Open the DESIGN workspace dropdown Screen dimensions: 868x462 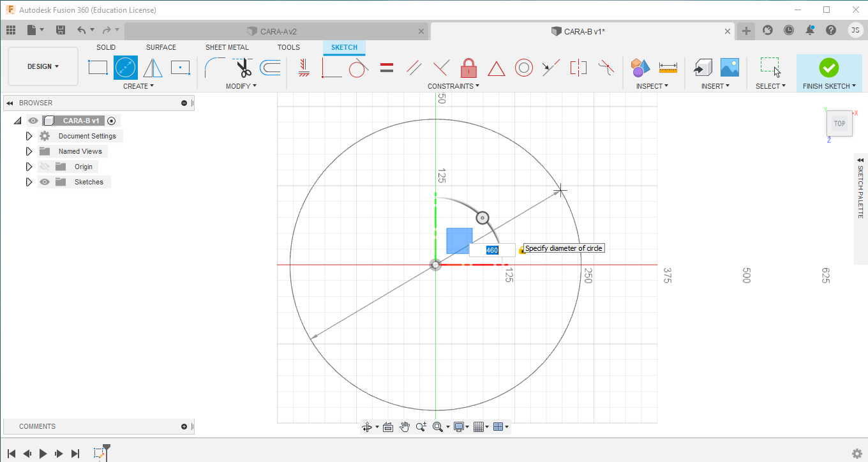[43, 66]
